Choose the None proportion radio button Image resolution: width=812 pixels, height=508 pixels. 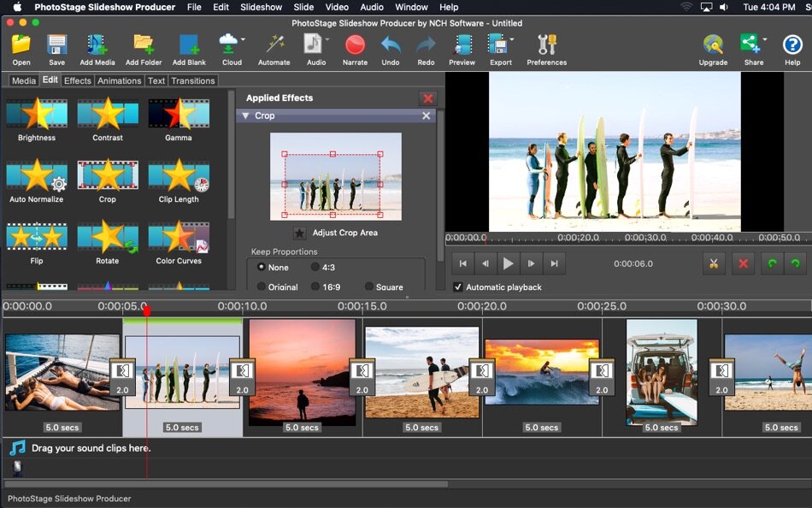tap(262, 267)
